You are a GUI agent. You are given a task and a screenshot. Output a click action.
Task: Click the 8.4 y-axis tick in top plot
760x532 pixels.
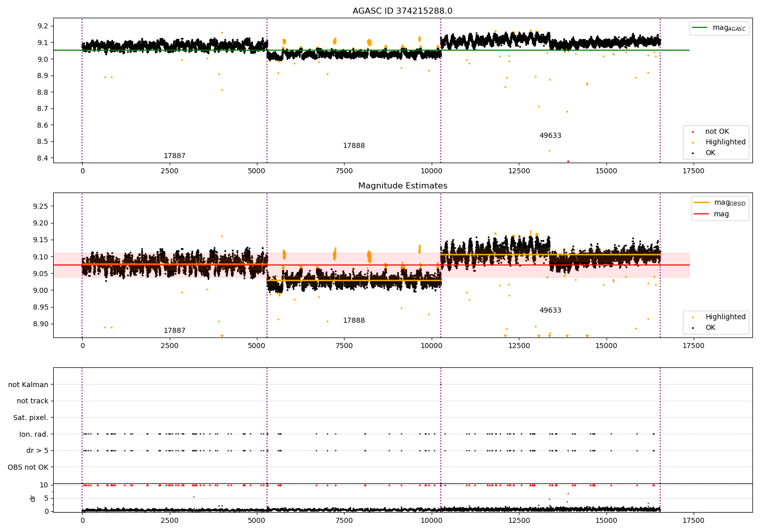tap(43, 158)
